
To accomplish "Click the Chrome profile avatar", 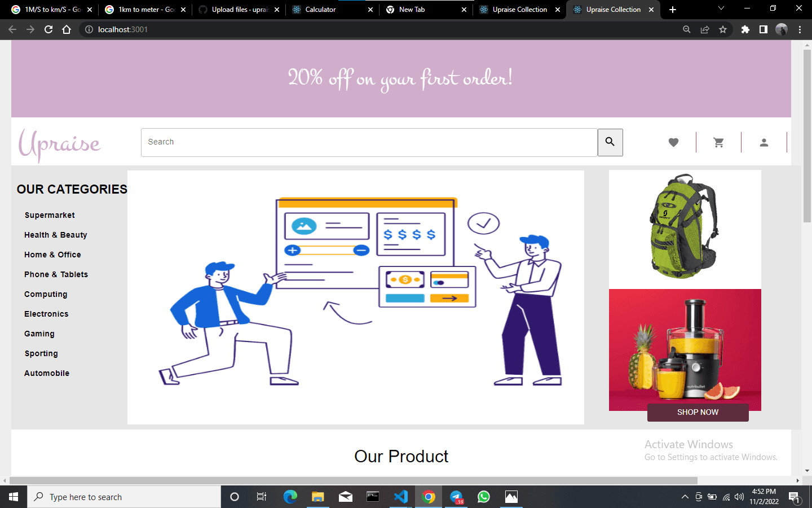I will [782, 29].
